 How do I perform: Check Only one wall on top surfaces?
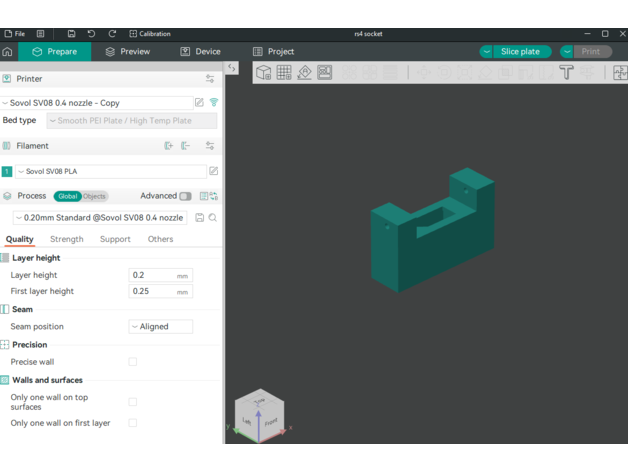click(132, 402)
